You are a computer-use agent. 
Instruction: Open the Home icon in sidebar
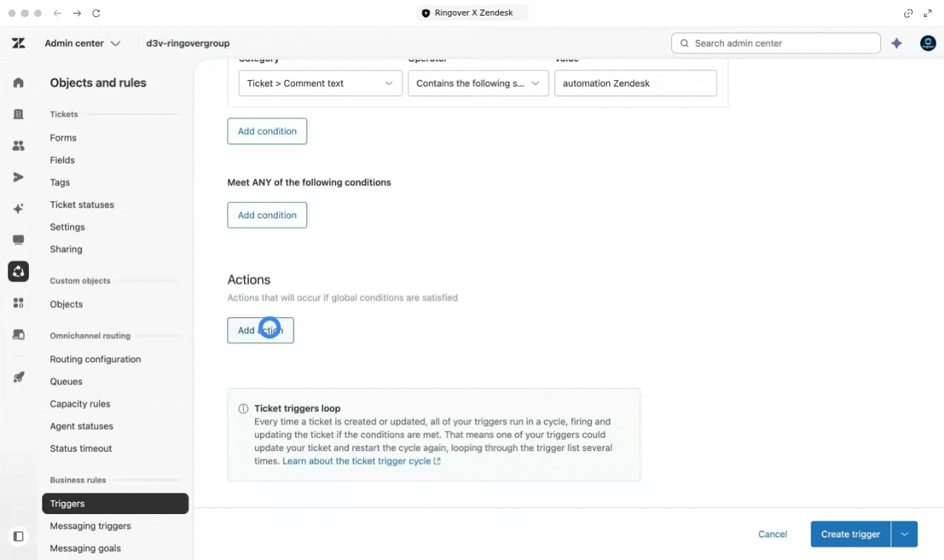(19, 83)
